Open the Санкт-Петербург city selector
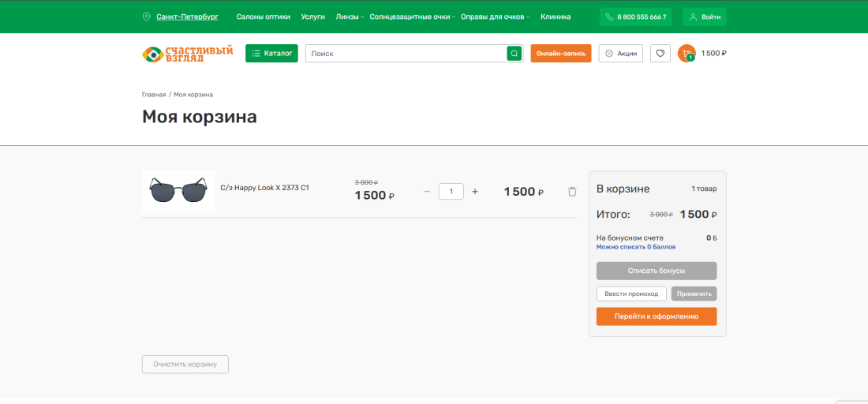The image size is (868, 404). coord(187,17)
